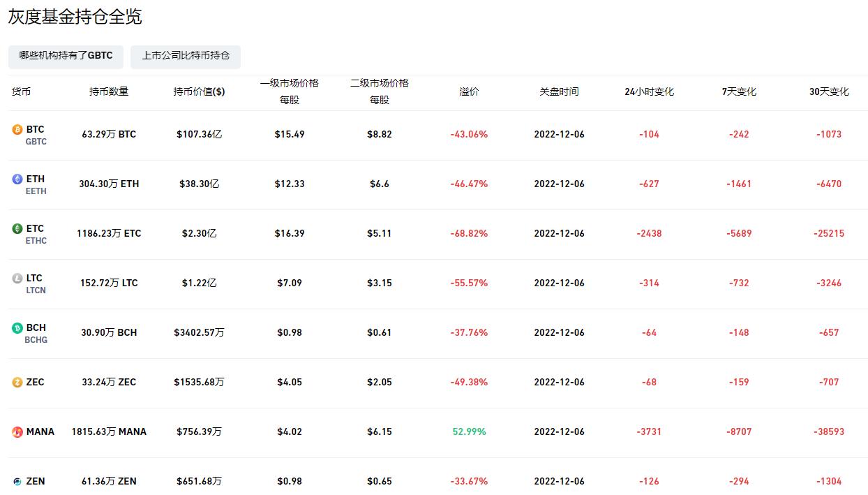
Task: Open '上市公司比特币持仓' button
Action: tap(186, 56)
